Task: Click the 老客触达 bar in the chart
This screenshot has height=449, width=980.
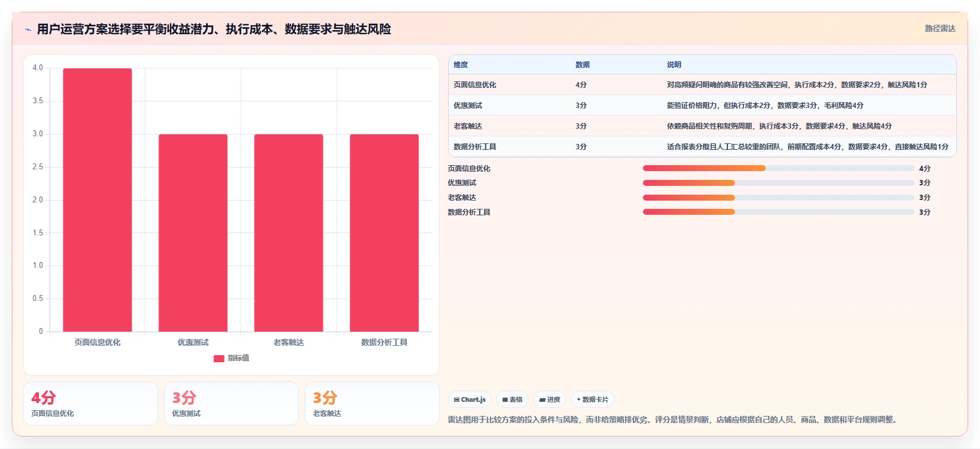Action: coord(289,233)
